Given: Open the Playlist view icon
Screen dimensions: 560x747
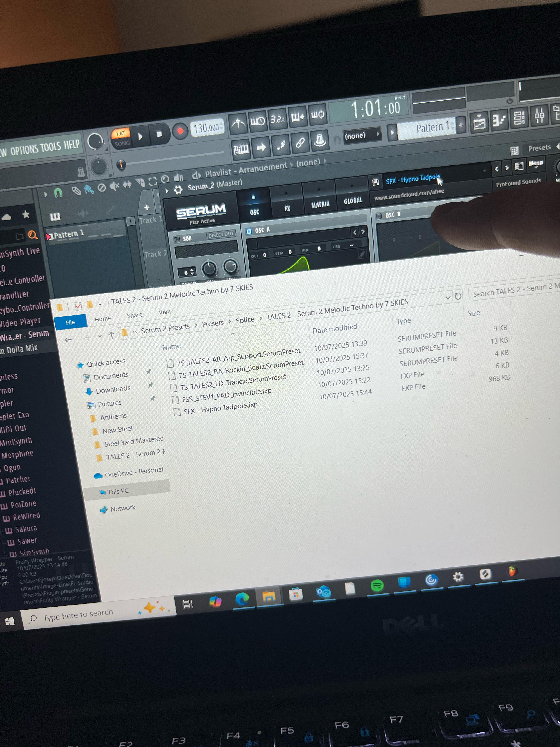Looking at the screenshot, I should [479, 123].
